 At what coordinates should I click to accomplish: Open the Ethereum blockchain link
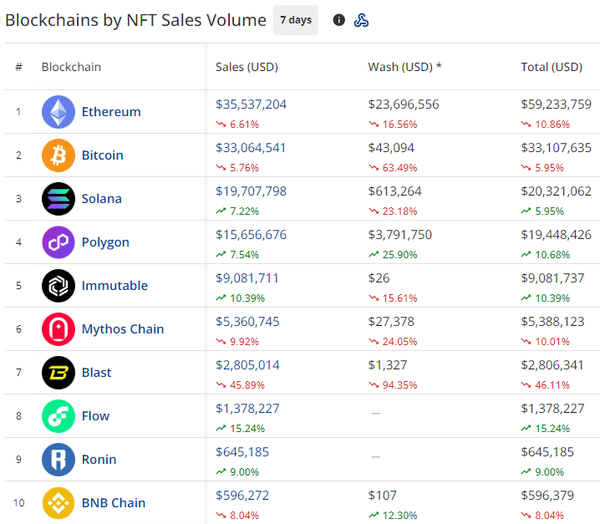click(x=111, y=112)
